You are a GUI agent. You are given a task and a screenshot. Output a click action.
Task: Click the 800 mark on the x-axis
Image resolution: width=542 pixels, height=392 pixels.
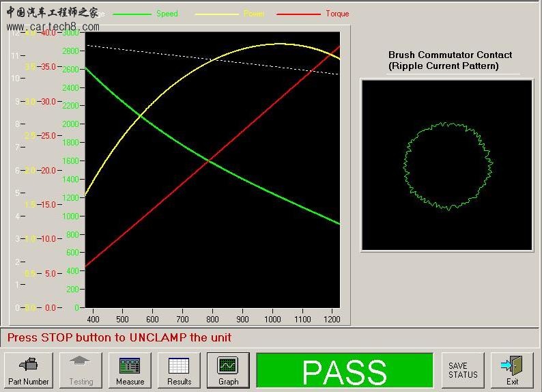212,319
